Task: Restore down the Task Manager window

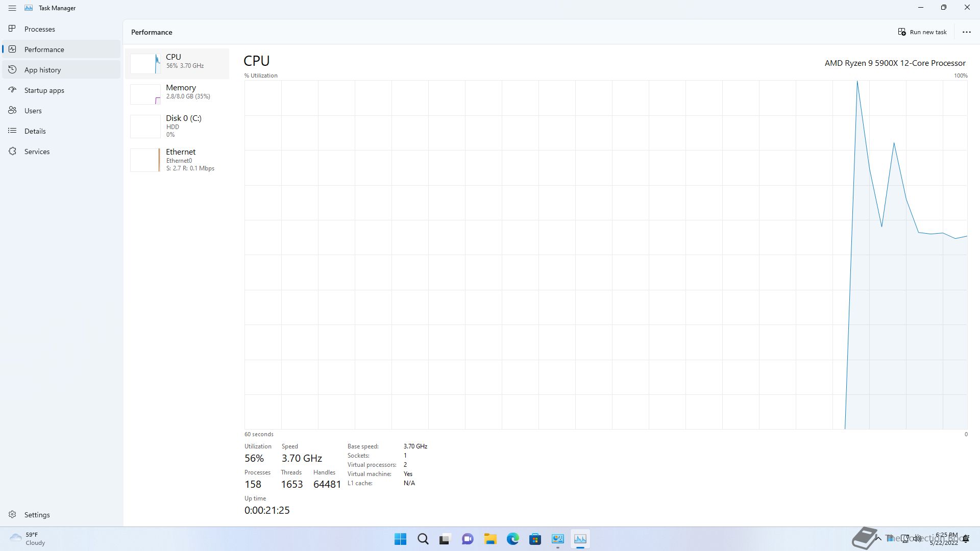Action: click(944, 8)
